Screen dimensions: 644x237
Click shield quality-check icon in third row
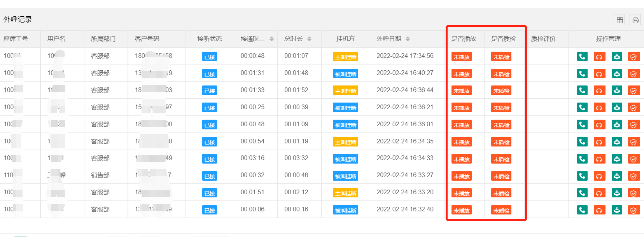[x=633, y=91]
